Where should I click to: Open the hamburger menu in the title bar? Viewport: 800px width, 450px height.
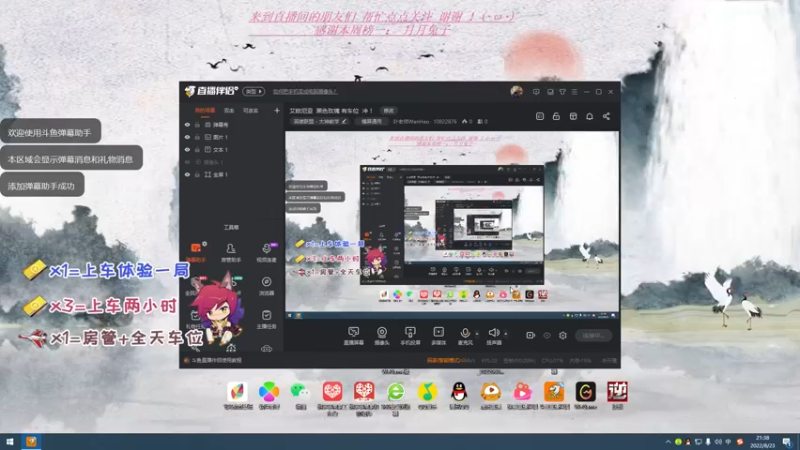coord(574,92)
